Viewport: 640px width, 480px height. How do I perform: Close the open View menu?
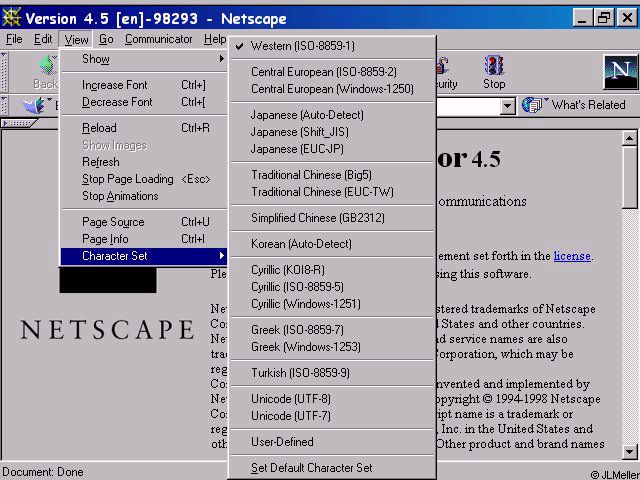click(x=76, y=40)
